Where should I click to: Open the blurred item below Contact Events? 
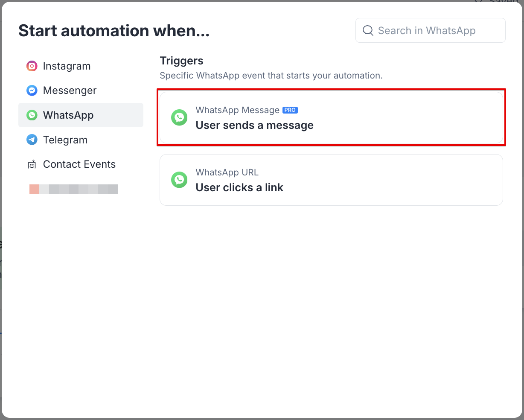pos(73,189)
